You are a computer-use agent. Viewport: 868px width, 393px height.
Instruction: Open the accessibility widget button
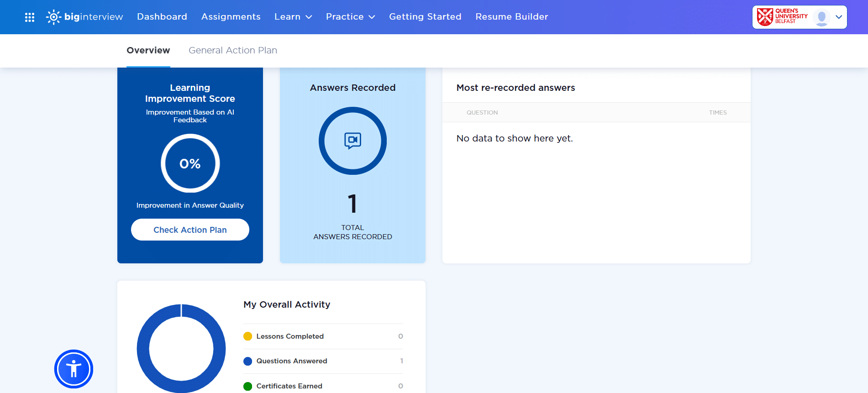pyautogui.click(x=74, y=369)
